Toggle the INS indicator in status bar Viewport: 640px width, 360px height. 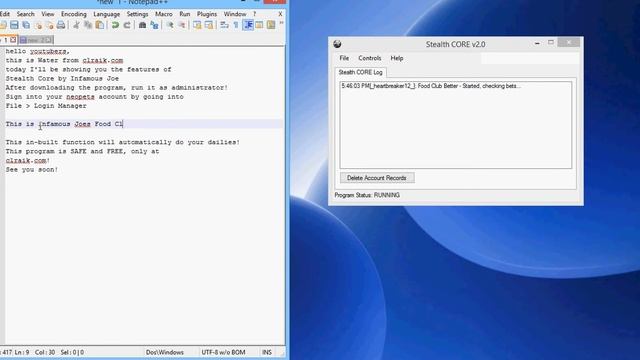point(267,352)
